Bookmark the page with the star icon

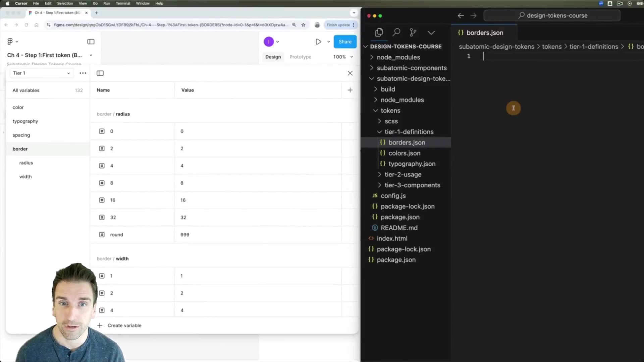[x=303, y=25]
